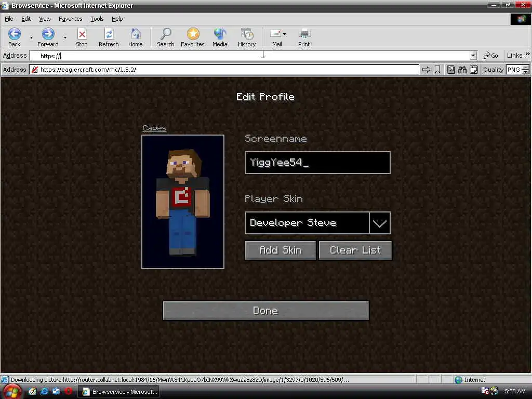Click the Forward navigation button

point(48,37)
